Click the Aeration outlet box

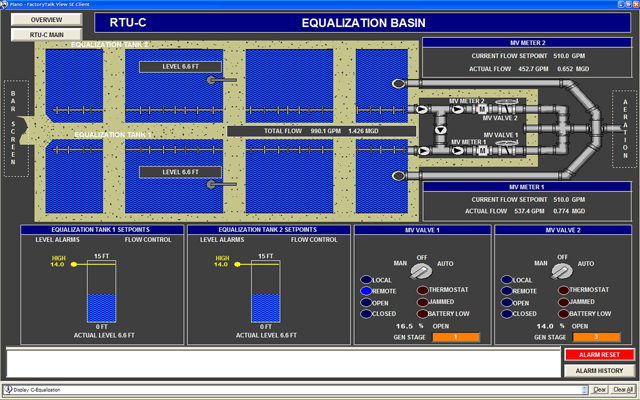(625, 130)
